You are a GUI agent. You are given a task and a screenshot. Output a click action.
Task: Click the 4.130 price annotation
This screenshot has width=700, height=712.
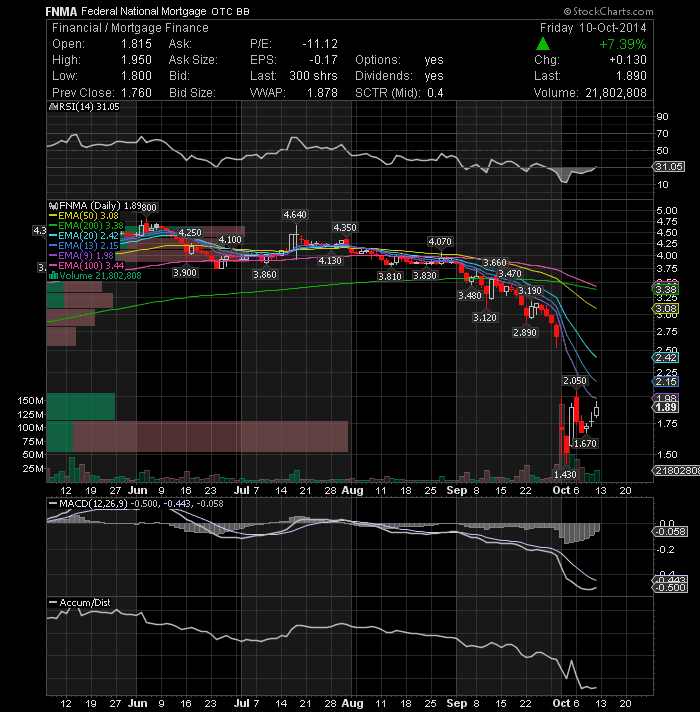click(x=330, y=261)
